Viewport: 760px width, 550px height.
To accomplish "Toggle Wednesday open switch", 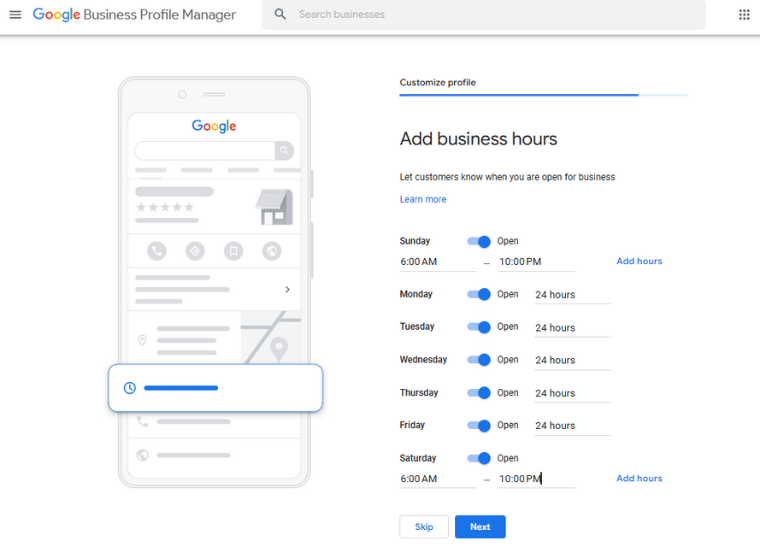I will 479,360.
